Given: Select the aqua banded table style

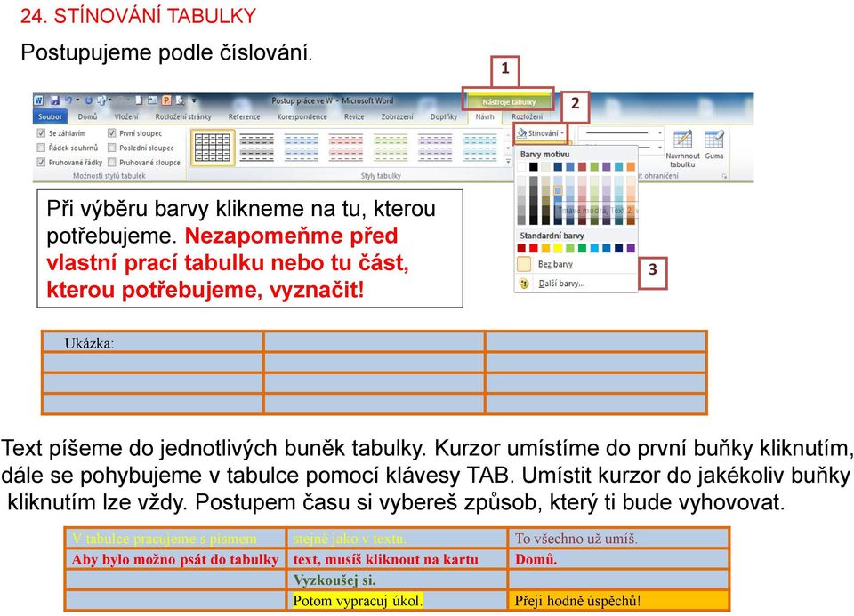Looking at the screenshot, I should (x=479, y=148).
